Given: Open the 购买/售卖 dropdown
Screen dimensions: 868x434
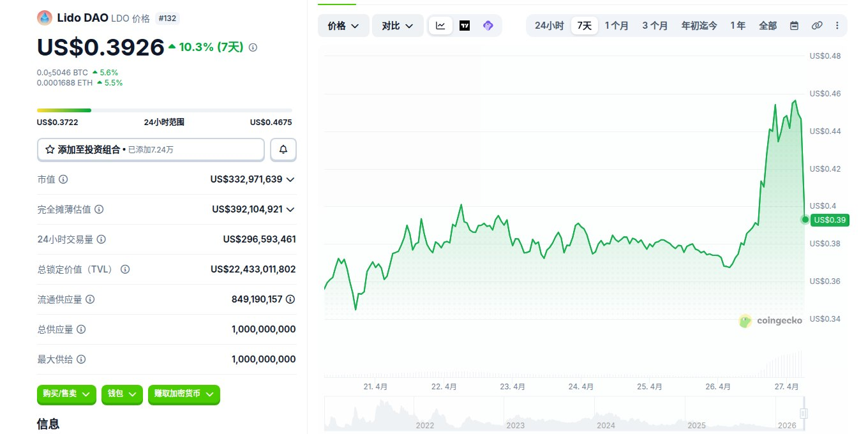Looking at the screenshot, I should point(66,394).
